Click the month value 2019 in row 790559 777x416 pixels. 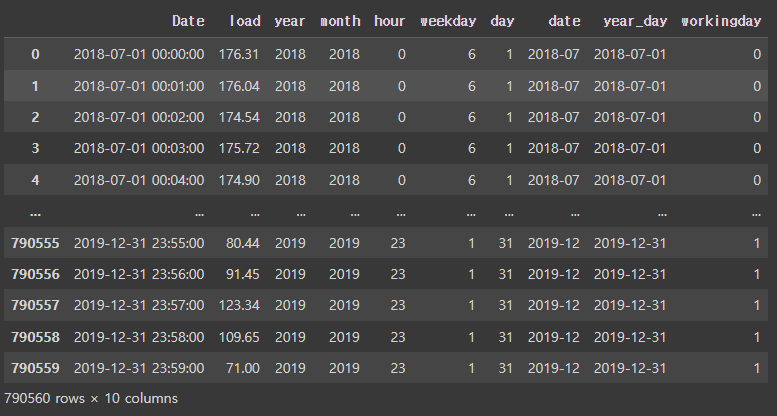pos(344,368)
